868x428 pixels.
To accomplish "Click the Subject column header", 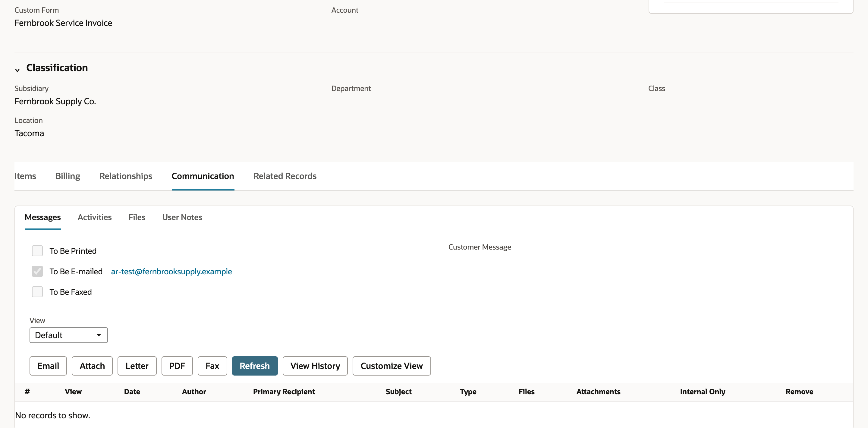I will [399, 392].
